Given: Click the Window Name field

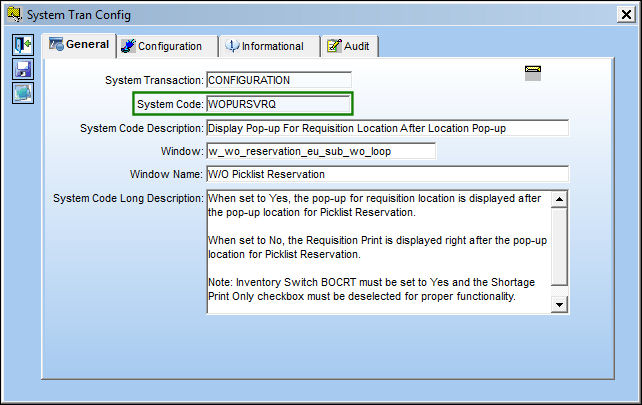Looking at the screenshot, I should click(387, 174).
